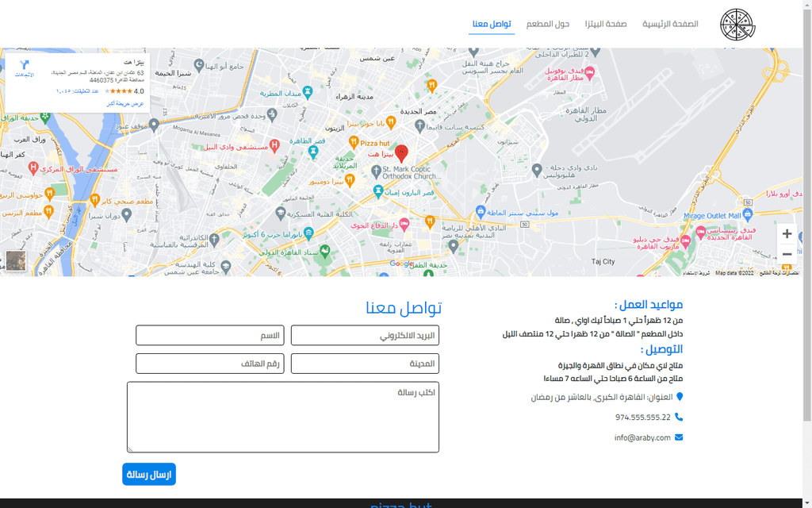The width and height of the screenshot is (812, 508).
Task: Click the envelope icon beside info@araby.com
Action: coord(679,437)
